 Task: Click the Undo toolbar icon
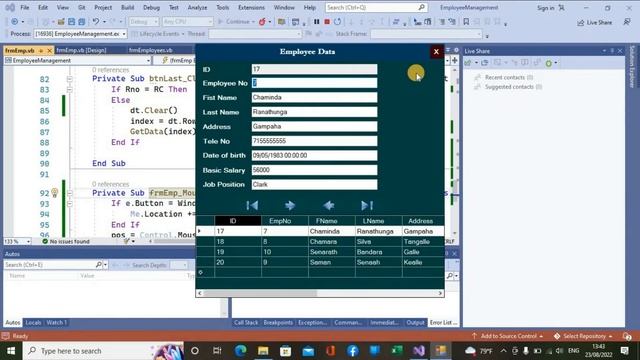coord(96,22)
